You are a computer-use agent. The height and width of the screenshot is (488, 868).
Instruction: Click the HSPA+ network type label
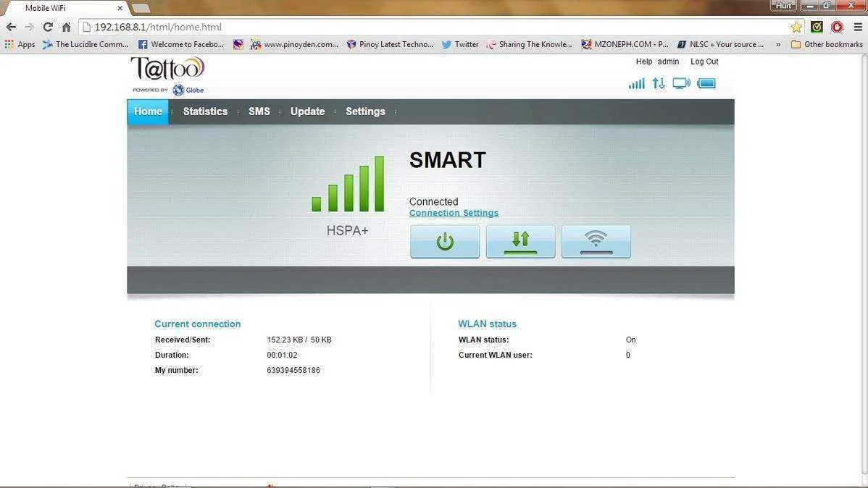(x=347, y=231)
